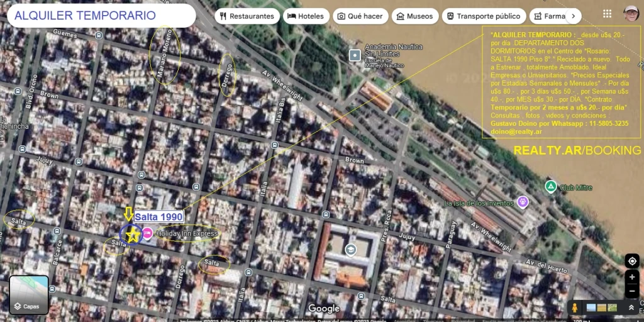The image size is (644, 322).
Task: Select the bus stop on Italia below Italia Bis
Action: (274, 145)
